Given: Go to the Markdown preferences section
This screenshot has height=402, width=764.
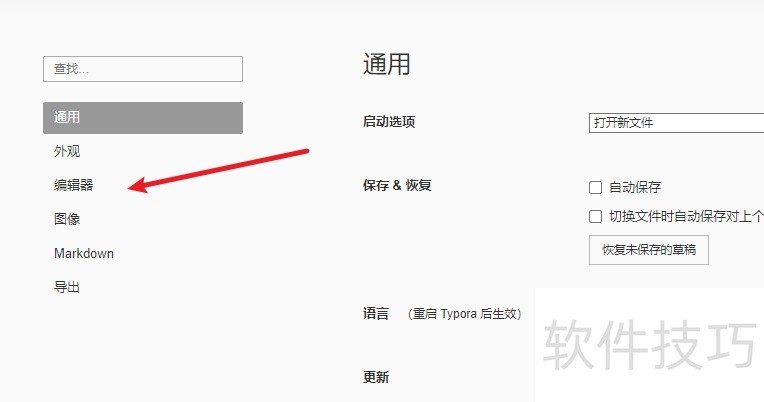Looking at the screenshot, I should (84, 253).
